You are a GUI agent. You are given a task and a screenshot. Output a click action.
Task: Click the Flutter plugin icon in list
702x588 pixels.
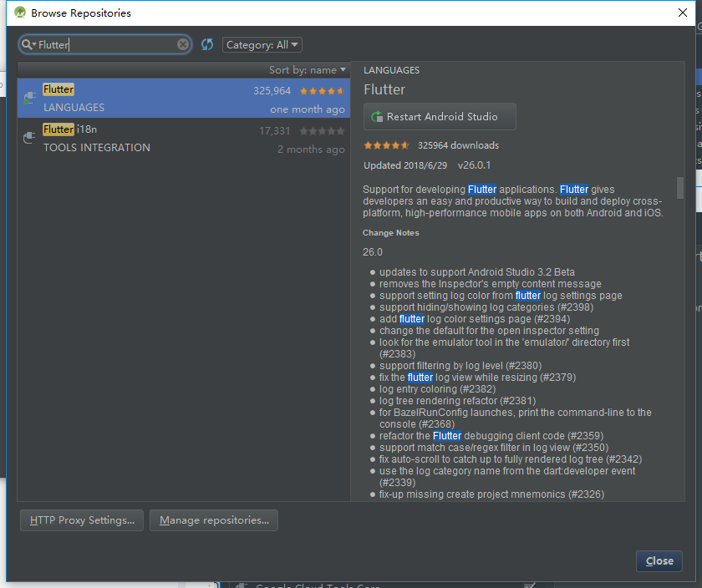29,98
